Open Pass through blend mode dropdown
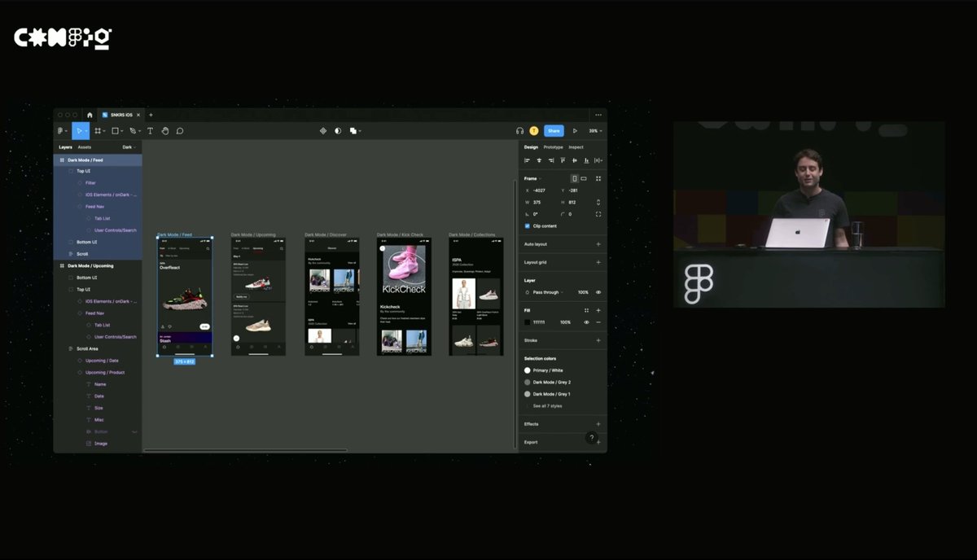This screenshot has height=560, width=977. coord(547,292)
